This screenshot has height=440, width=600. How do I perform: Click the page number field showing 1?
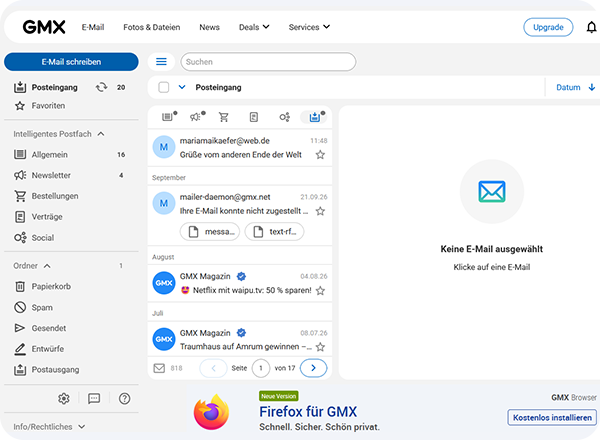click(261, 368)
